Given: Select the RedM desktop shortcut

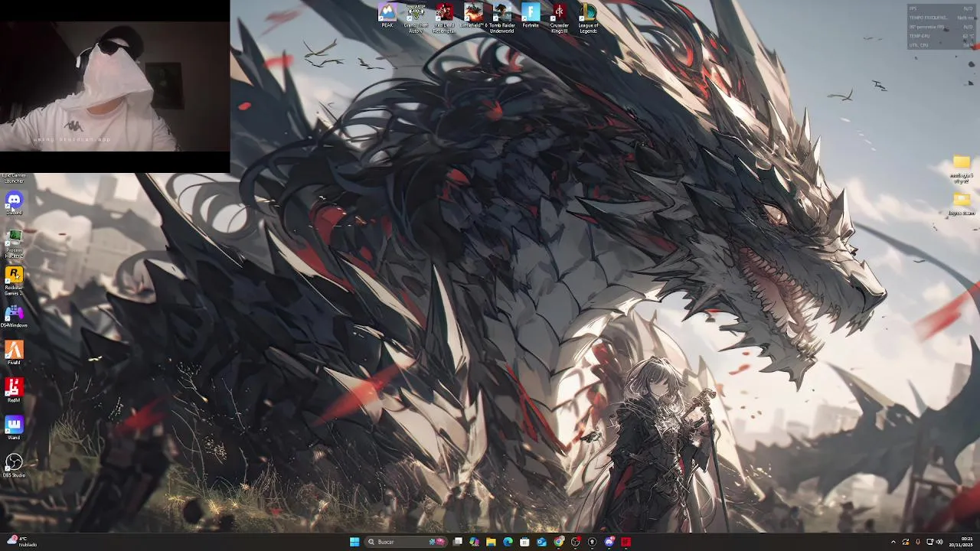Looking at the screenshot, I should point(14,391).
